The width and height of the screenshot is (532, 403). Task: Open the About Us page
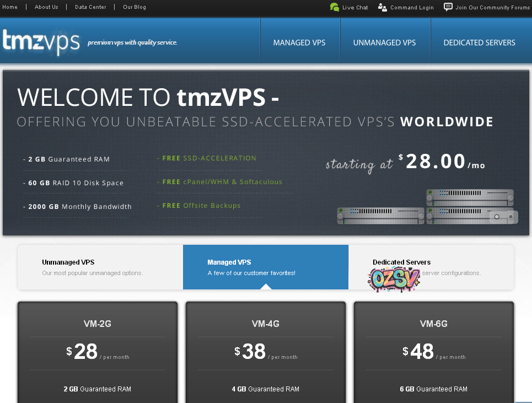pyautogui.click(x=46, y=7)
